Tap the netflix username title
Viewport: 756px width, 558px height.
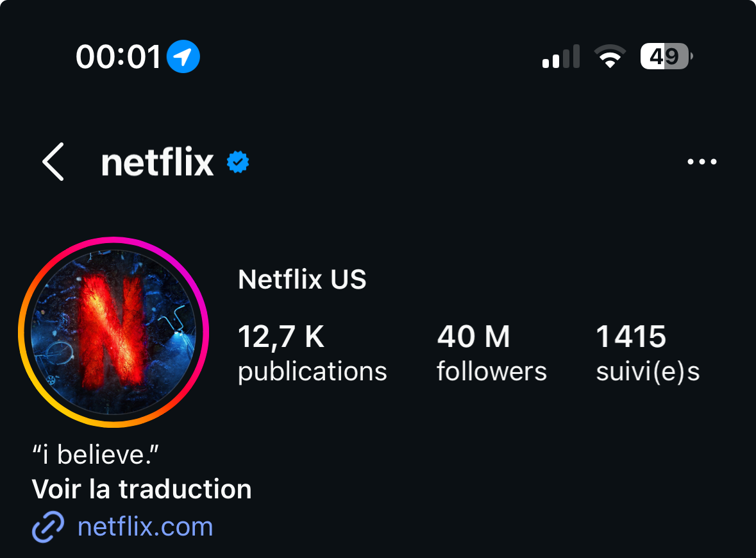(x=157, y=163)
